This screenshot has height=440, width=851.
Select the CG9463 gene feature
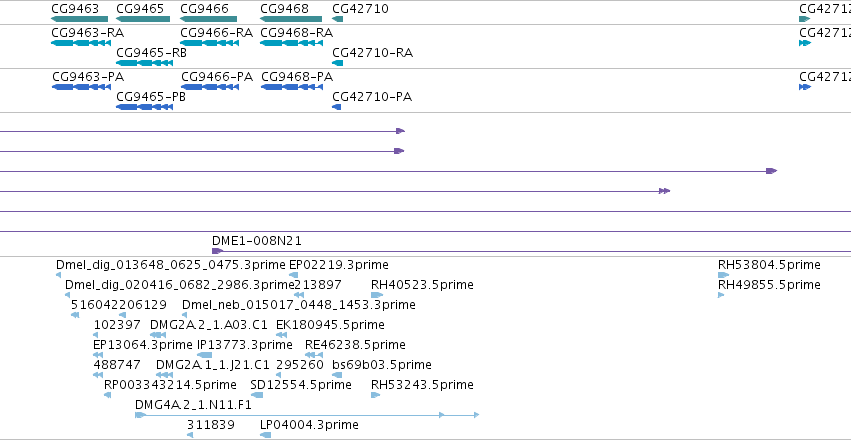click(x=79, y=20)
